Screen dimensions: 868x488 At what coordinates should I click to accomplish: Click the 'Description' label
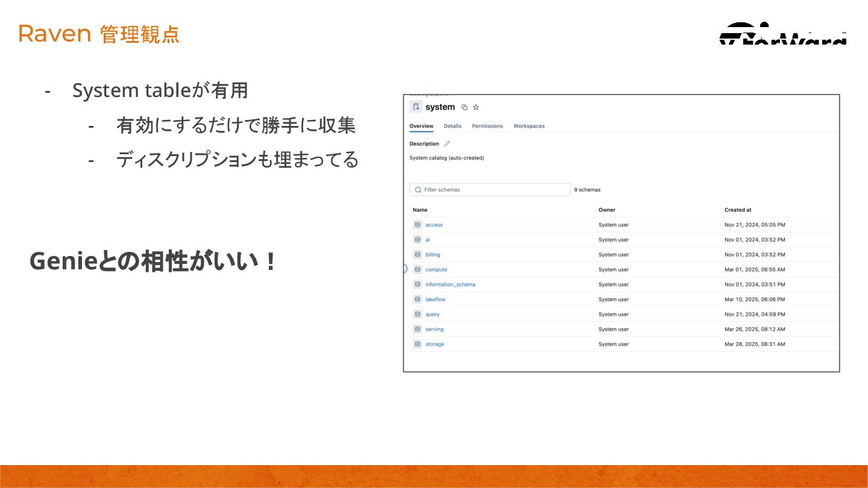[x=424, y=144]
